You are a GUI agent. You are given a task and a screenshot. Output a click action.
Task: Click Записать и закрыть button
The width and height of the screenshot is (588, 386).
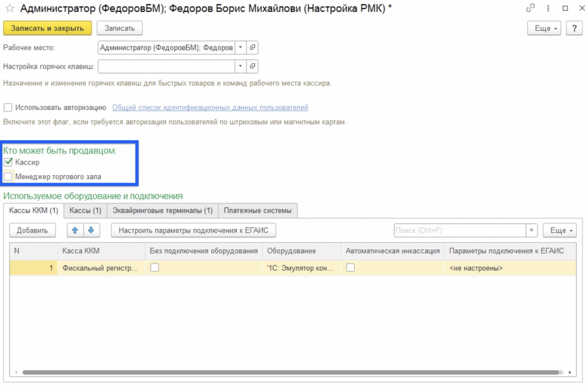tap(47, 28)
